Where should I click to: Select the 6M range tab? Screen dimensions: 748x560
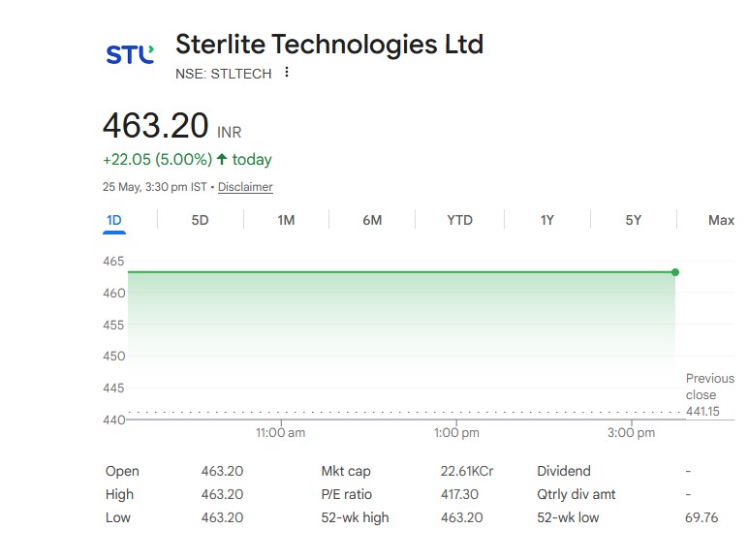[372, 220]
